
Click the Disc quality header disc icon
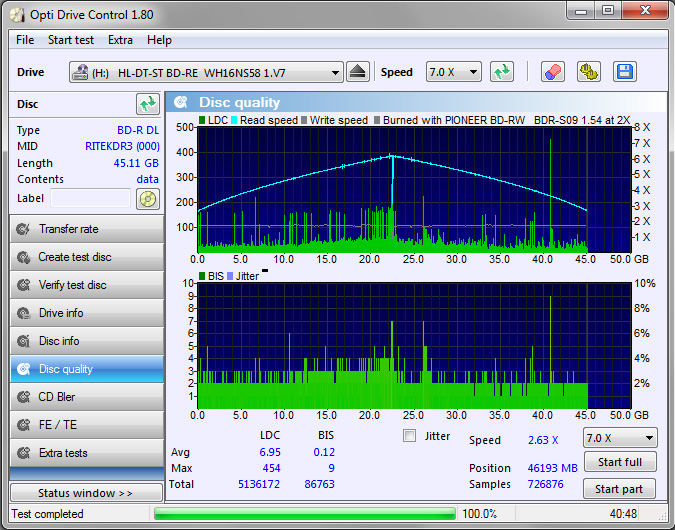pos(180,102)
